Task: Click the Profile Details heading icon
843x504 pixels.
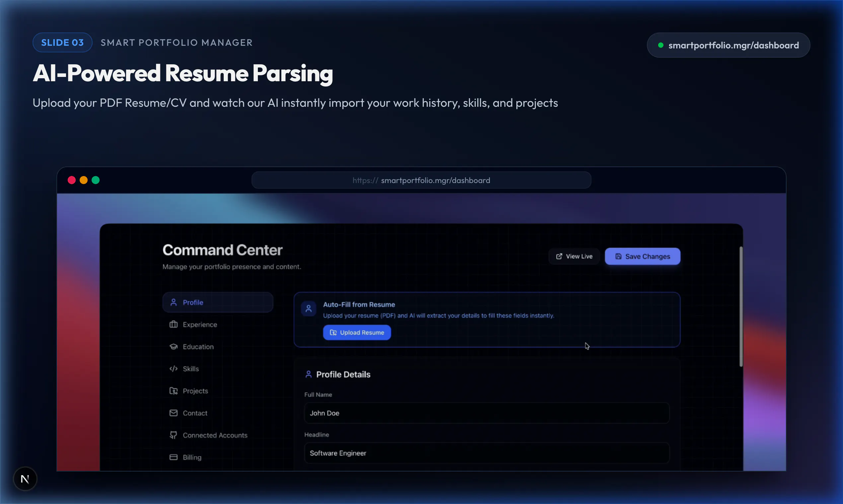Action: click(x=308, y=374)
